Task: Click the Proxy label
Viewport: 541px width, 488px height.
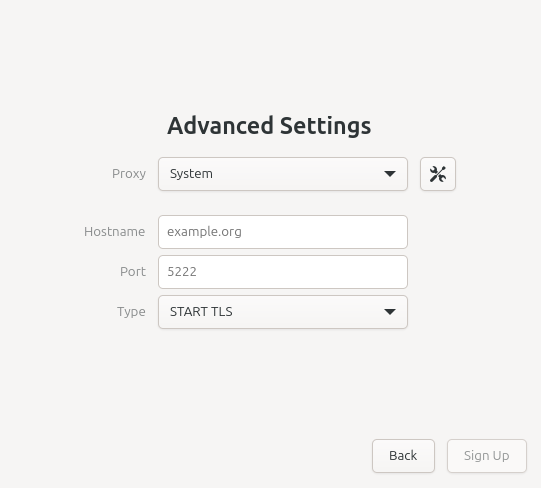Action: 129,174
